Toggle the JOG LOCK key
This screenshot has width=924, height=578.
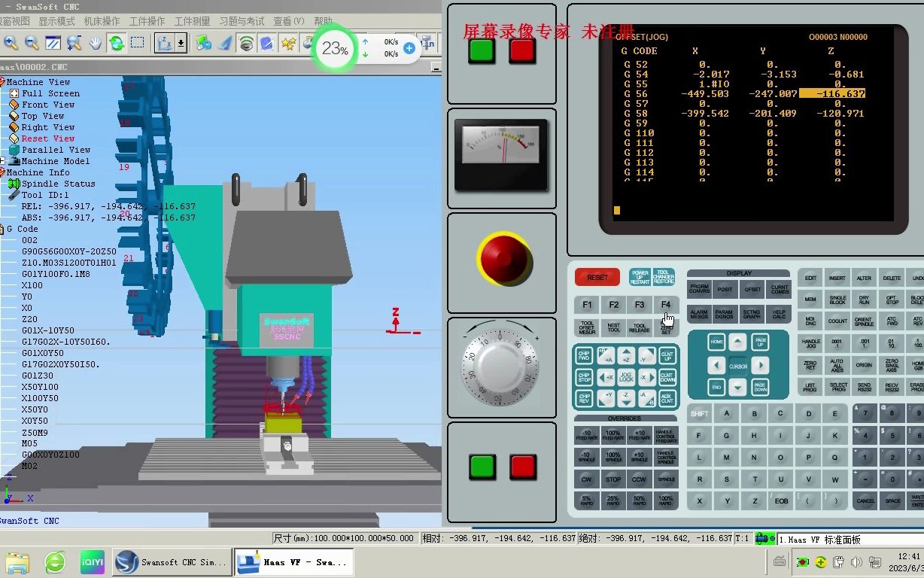point(626,376)
